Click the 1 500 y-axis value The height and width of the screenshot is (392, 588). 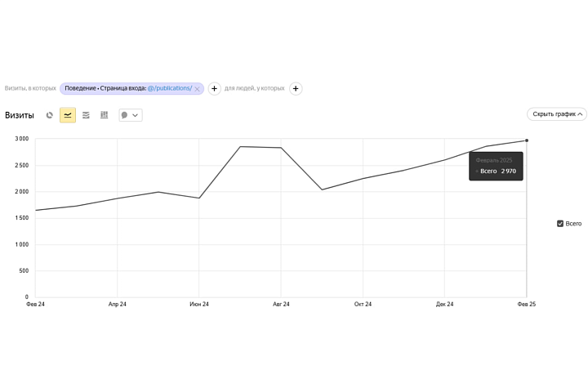(x=22, y=218)
